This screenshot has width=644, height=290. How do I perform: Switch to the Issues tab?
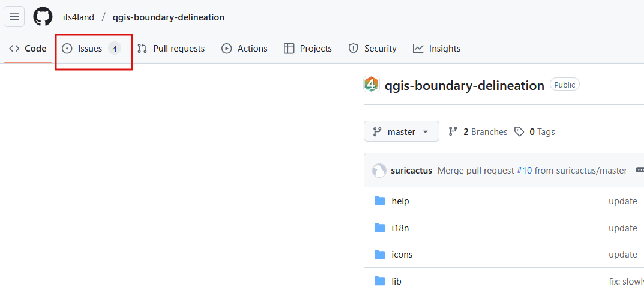(92, 49)
